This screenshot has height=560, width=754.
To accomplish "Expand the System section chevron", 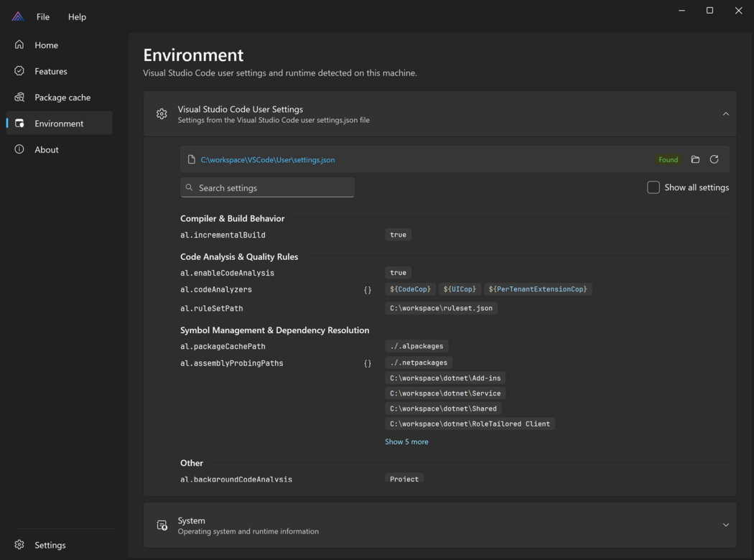I will [725, 525].
